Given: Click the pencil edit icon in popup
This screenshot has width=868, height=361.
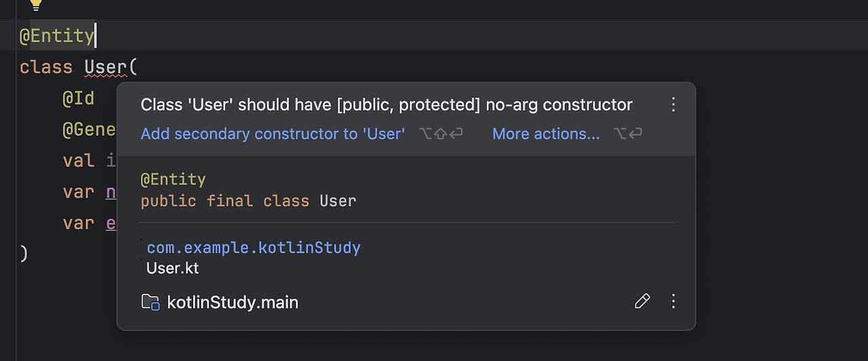Looking at the screenshot, I should (x=642, y=301).
